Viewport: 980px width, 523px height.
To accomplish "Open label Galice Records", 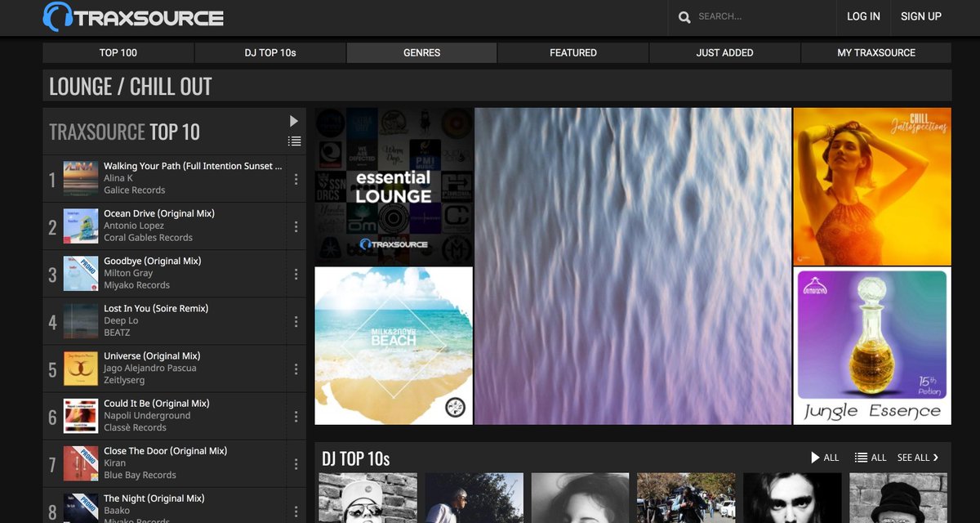I will [135, 190].
